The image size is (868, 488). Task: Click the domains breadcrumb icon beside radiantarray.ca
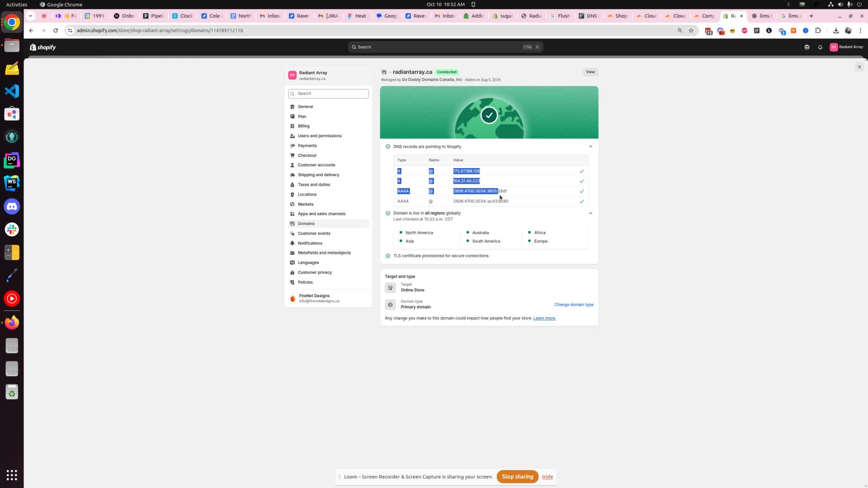(384, 72)
